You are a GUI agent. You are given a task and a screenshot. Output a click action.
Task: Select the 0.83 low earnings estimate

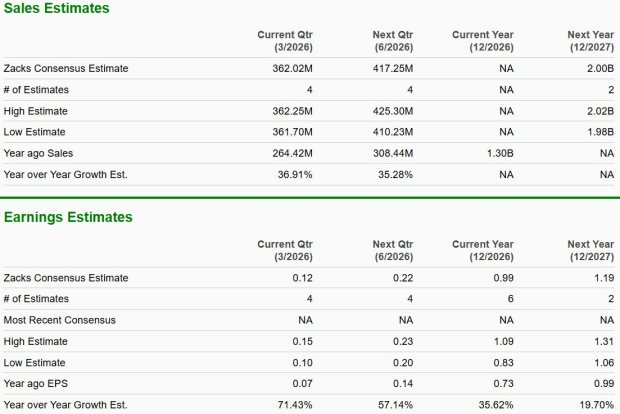point(502,363)
